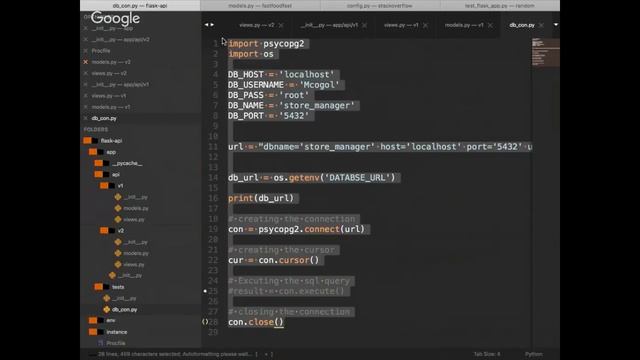Viewport: 640px width, 360px height.
Task: Click the file icon of views.py under v2
Action: [118, 264]
